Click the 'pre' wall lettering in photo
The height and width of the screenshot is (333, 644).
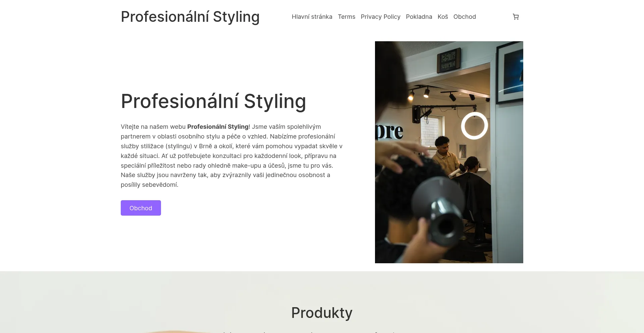pos(389,131)
